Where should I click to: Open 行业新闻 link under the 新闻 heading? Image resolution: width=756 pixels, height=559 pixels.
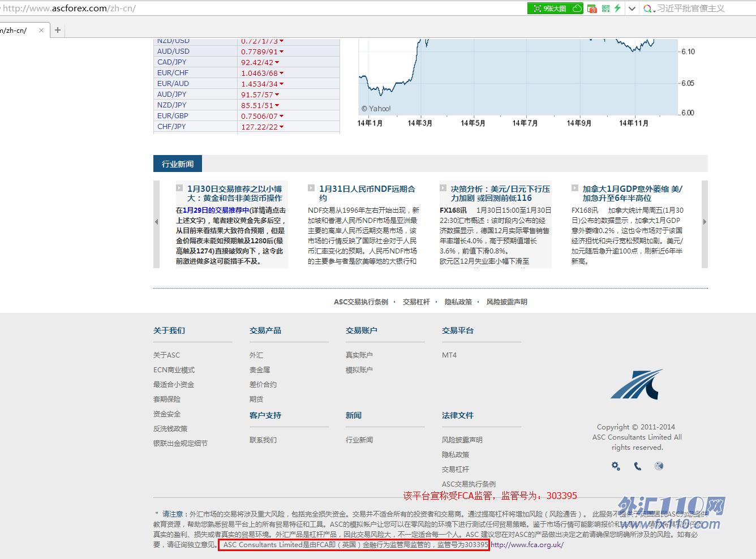point(359,440)
